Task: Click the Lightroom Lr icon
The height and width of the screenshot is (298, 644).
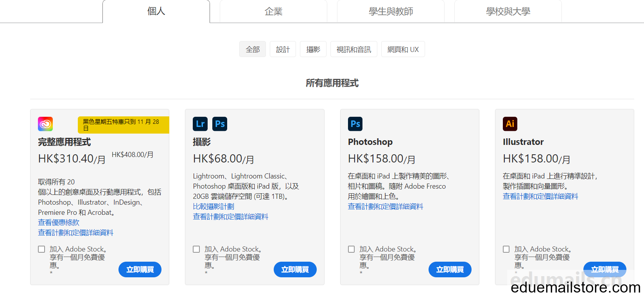Action: 200,124
